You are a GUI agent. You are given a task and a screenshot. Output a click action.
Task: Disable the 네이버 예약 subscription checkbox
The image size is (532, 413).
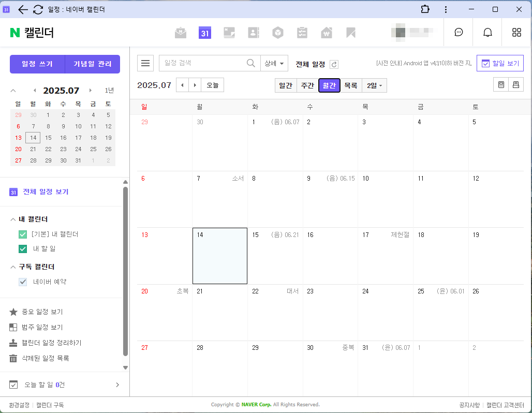22,282
